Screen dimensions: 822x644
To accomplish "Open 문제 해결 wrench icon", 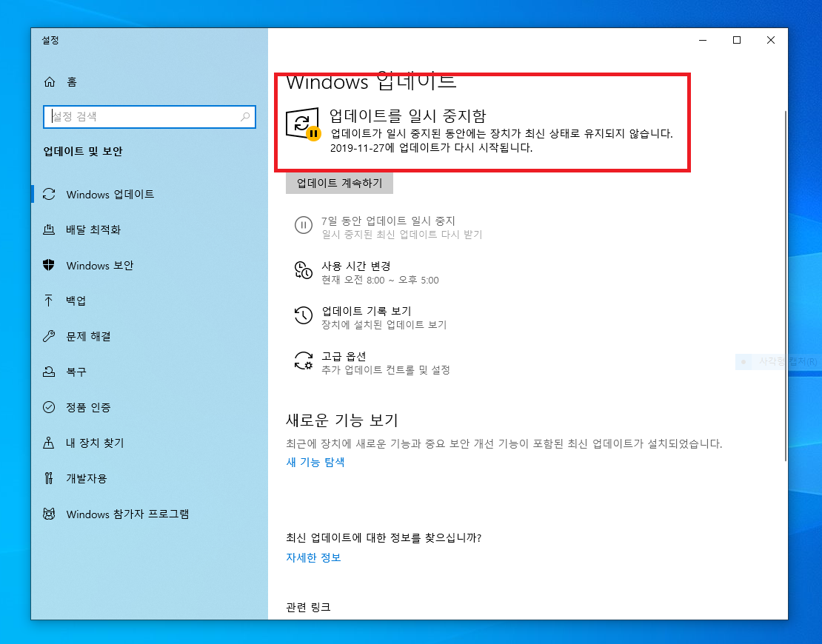I will point(49,336).
